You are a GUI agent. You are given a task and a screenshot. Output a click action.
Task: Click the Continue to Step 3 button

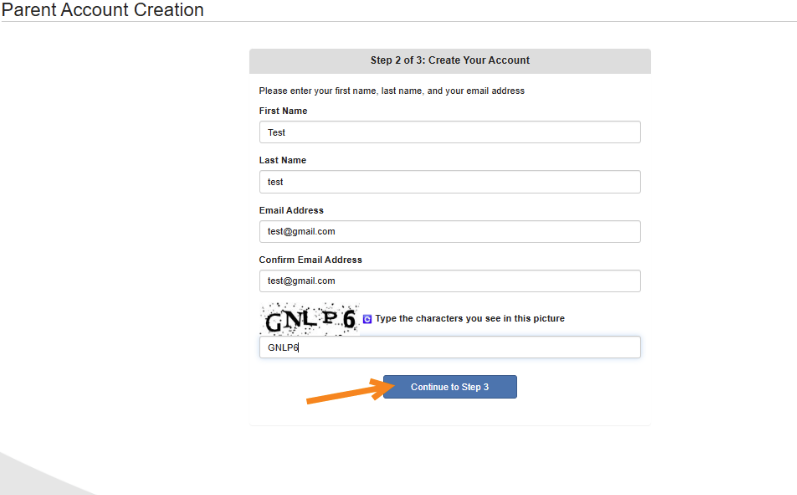450,387
